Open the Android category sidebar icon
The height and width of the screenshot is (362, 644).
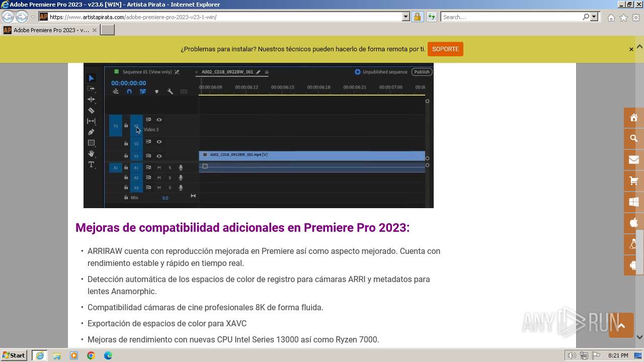[634, 265]
